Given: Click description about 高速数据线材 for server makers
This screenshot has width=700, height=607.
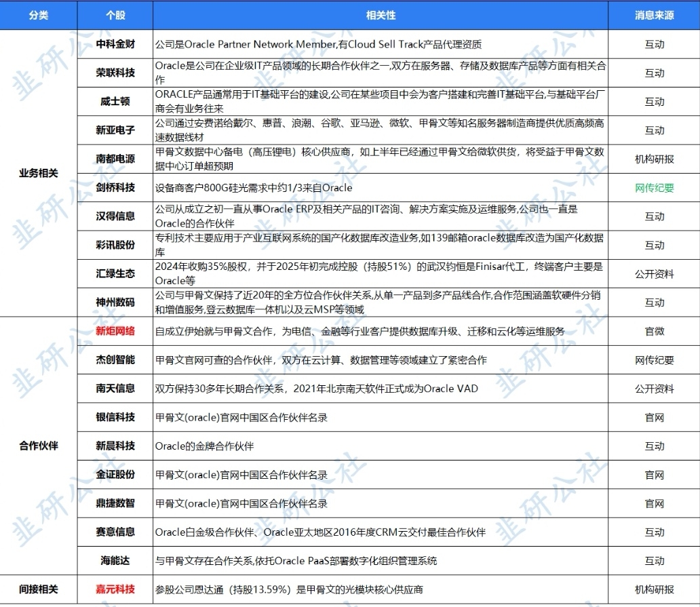Looking at the screenshot, I should [x=379, y=130].
